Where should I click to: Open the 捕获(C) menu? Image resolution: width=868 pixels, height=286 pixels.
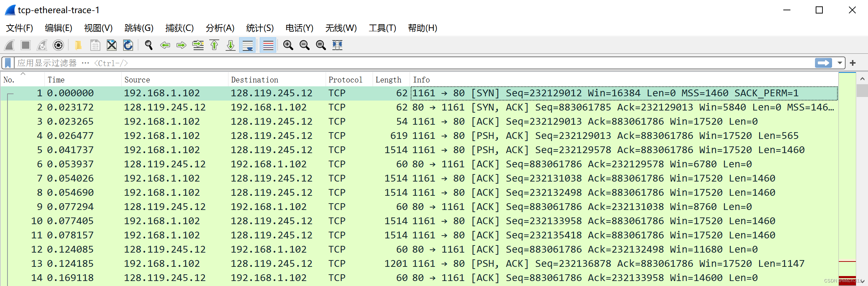coord(180,28)
